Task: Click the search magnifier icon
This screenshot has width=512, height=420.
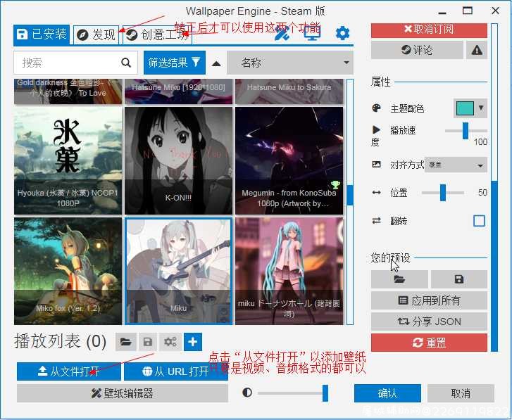Action: click(x=126, y=63)
